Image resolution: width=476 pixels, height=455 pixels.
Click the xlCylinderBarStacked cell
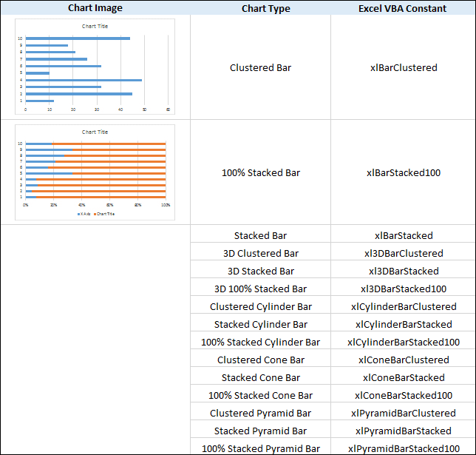tap(404, 324)
